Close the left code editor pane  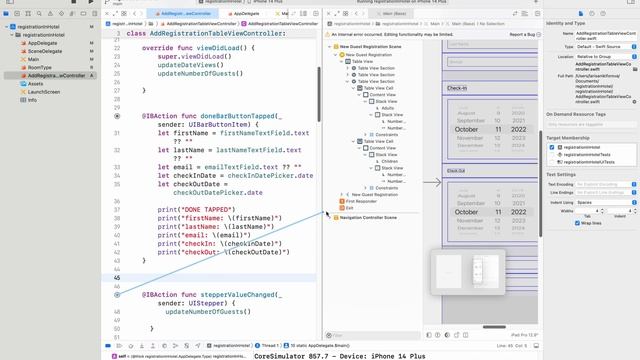(107, 13)
